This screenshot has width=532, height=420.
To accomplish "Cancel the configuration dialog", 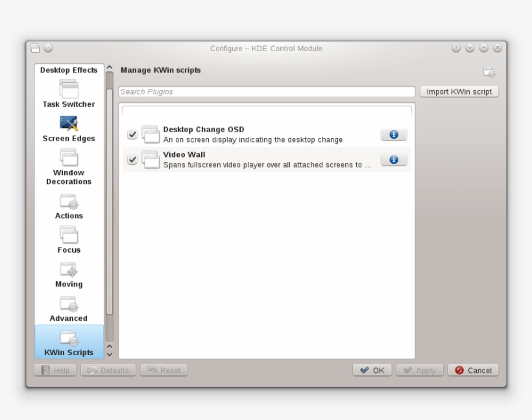I will coord(474,370).
